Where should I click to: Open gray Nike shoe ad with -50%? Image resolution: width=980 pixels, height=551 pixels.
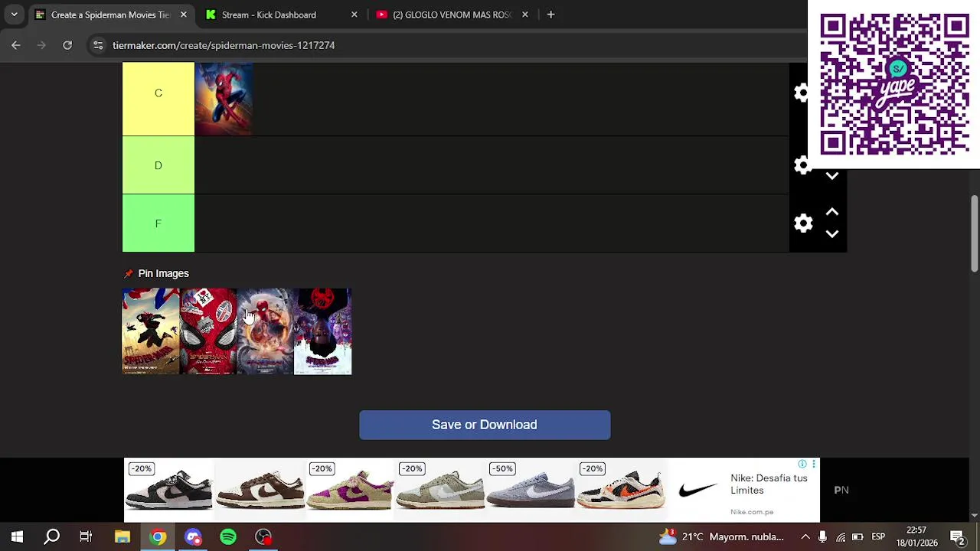coord(531,490)
